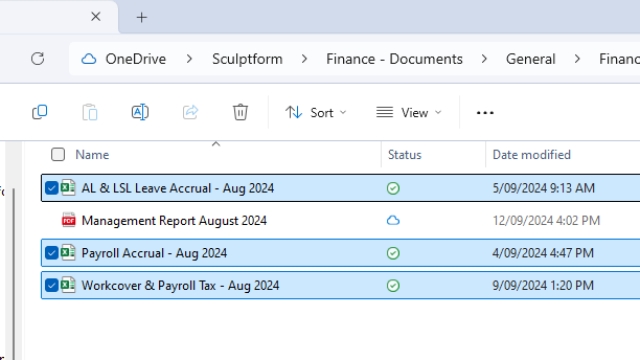Image resolution: width=640 pixels, height=360 pixels.
Task: Close the current File Explorer tab
Action: click(x=96, y=17)
